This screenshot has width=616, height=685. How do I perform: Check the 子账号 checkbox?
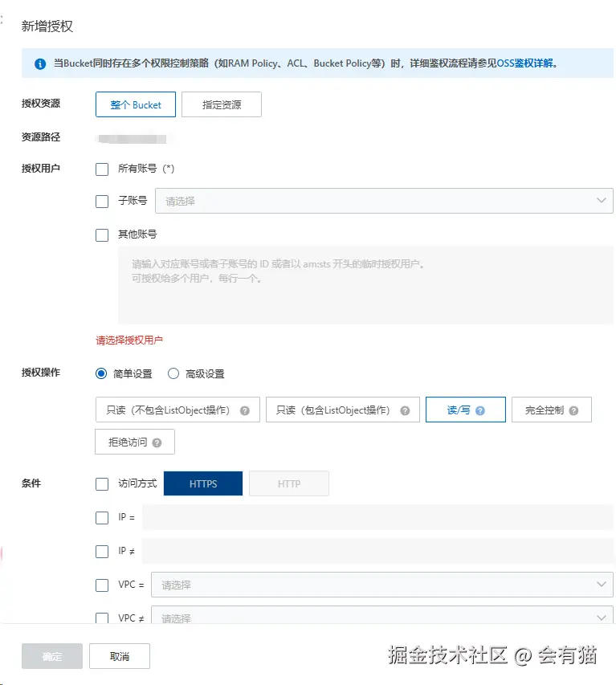[x=102, y=202]
